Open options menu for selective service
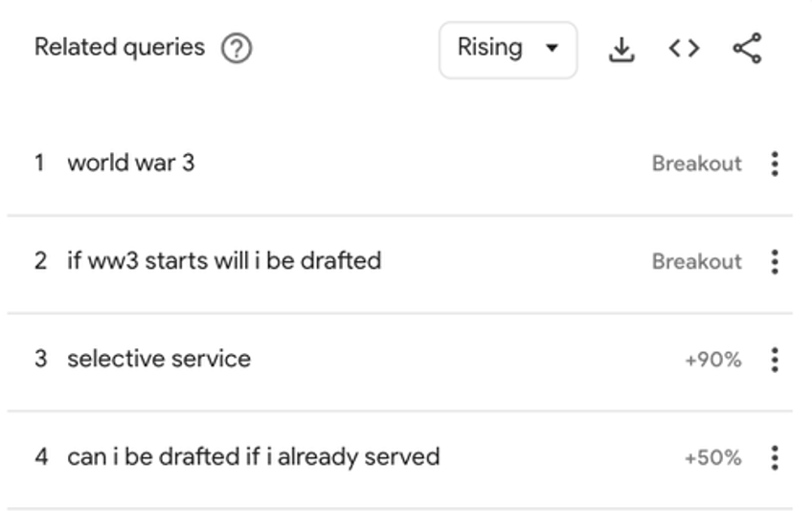 [775, 359]
